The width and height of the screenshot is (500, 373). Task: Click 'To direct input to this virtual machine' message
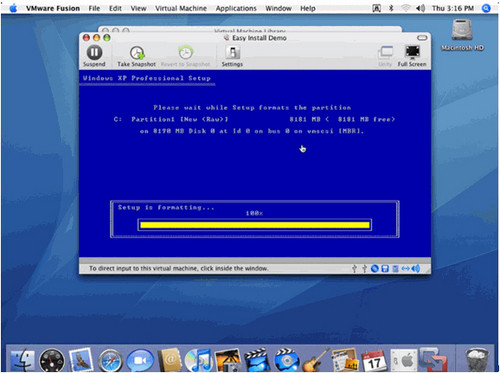click(x=179, y=268)
